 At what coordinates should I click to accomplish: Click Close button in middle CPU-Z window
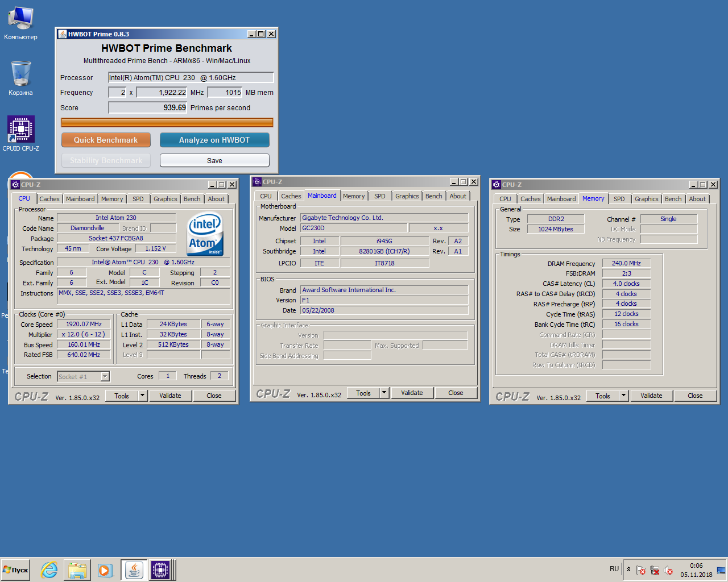pos(456,393)
